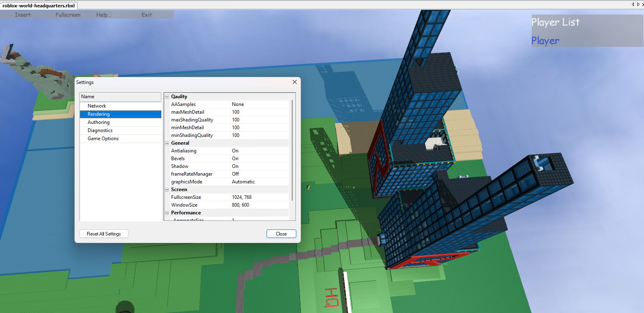
Task: Select the Antialiasing property name
Action: [184, 151]
